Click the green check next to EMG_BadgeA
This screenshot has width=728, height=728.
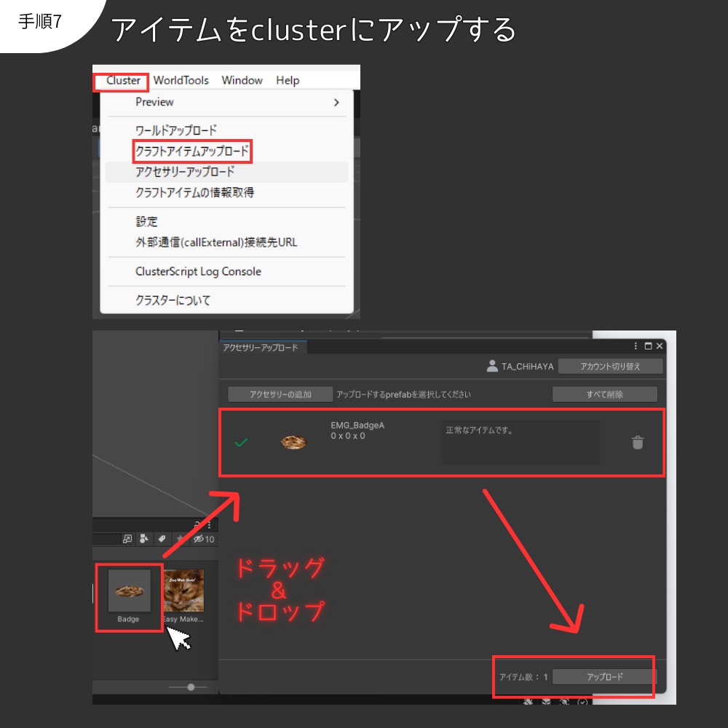(x=241, y=443)
